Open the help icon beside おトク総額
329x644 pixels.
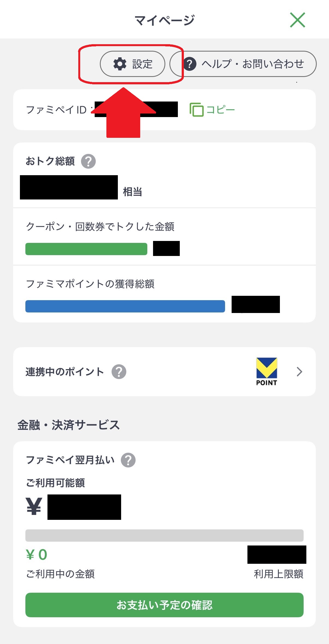tap(88, 161)
